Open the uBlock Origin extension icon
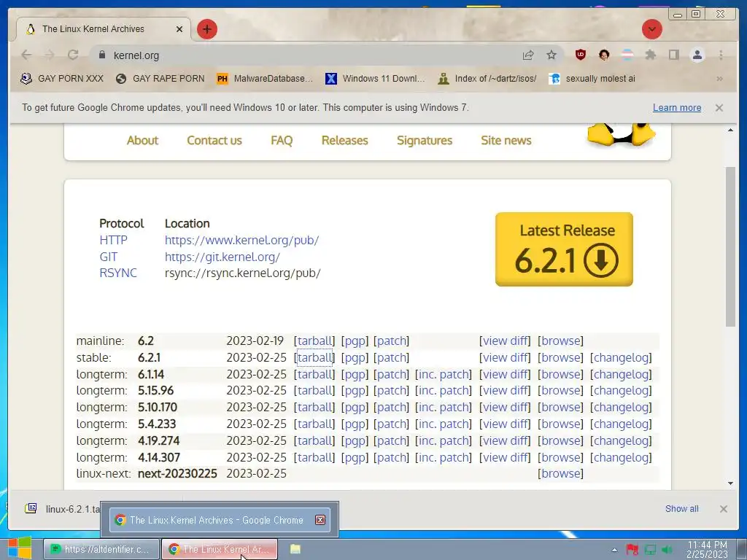The width and height of the screenshot is (747, 560). click(580, 55)
